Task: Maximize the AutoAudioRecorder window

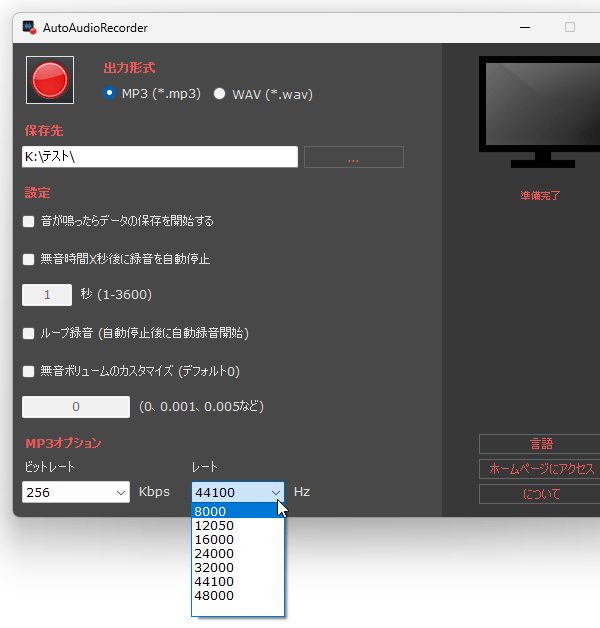Action: (x=570, y=27)
